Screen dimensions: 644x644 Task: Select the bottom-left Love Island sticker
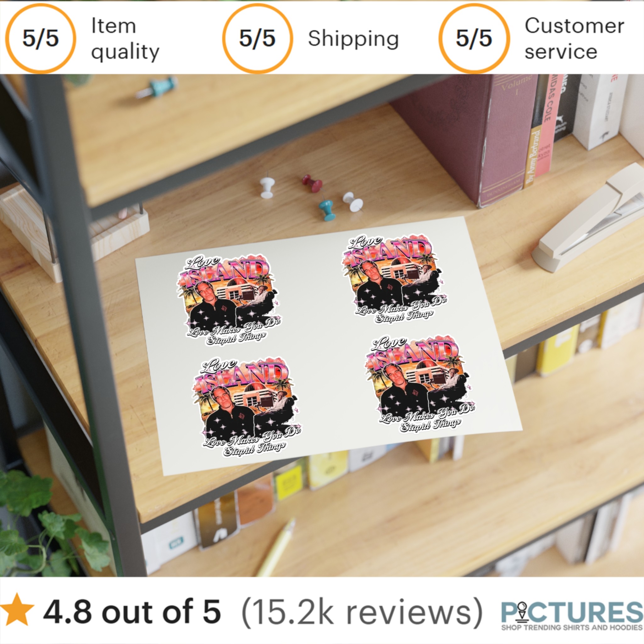pos(247,407)
